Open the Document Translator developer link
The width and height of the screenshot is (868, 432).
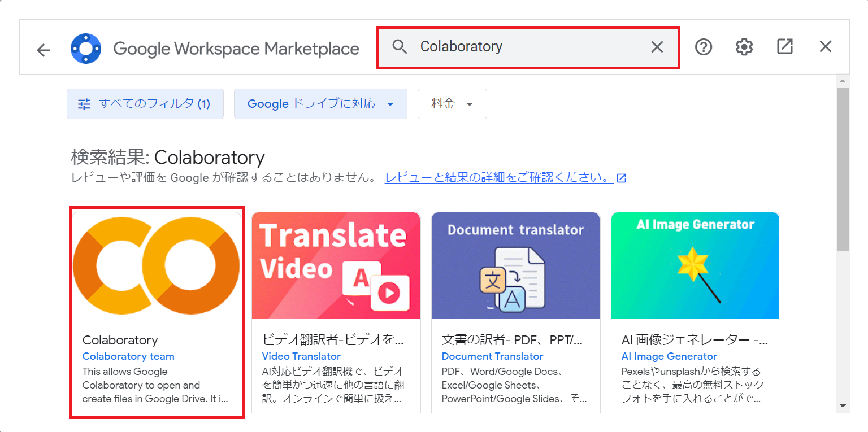(492, 356)
